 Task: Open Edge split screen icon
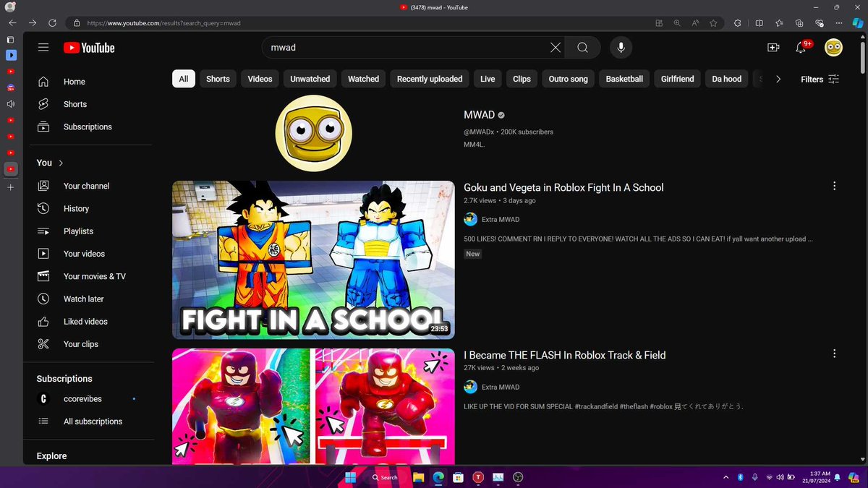759,23
